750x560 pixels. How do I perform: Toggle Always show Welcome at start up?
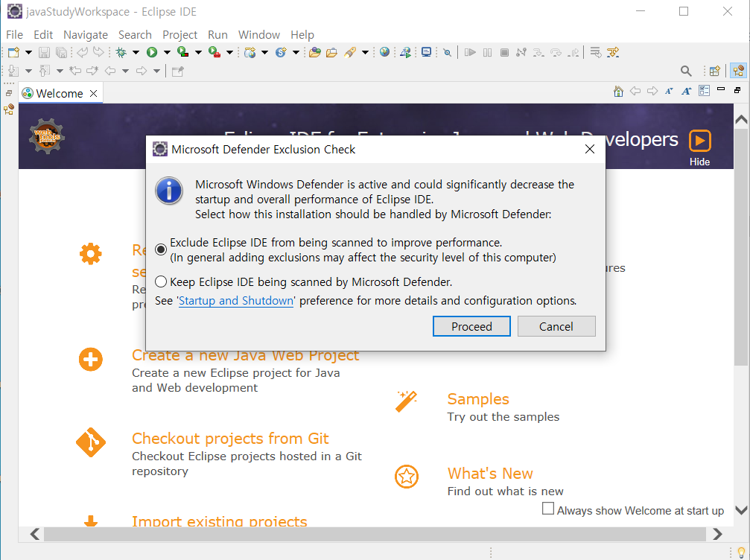coord(548,509)
